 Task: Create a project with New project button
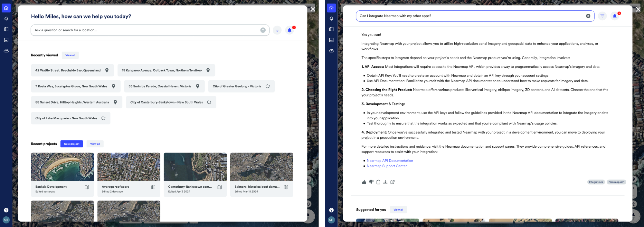click(71, 144)
